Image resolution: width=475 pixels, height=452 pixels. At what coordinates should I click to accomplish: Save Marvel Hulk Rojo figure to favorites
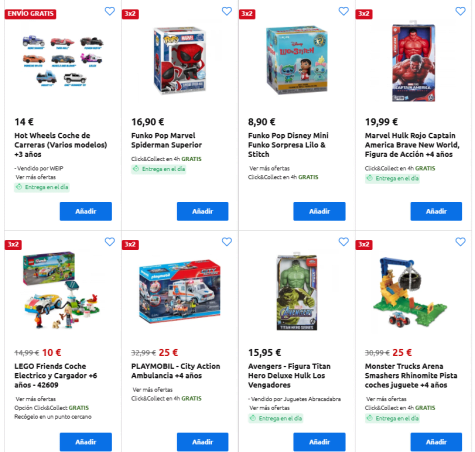pyautogui.click(x=460, y=11)
